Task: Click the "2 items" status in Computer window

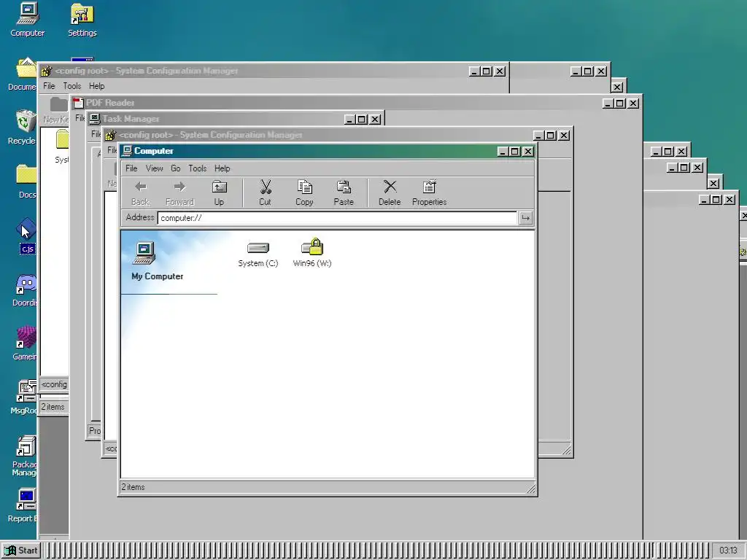Action: (133, 487)
